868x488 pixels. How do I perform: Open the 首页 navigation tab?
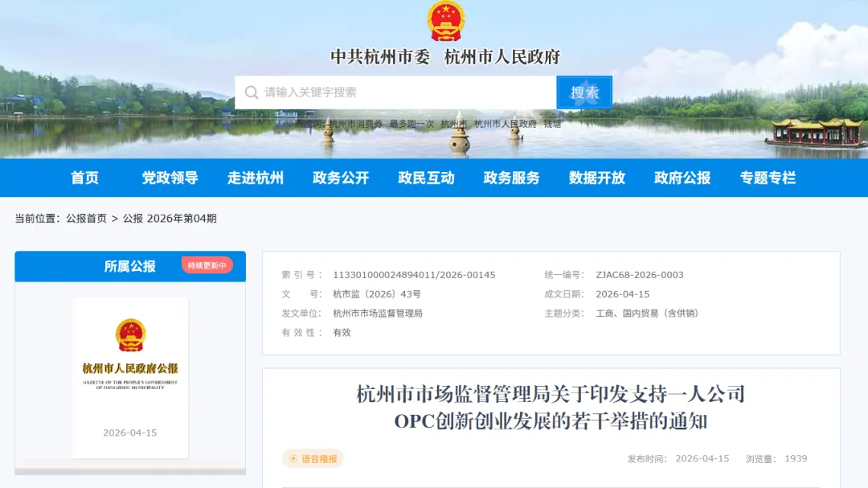pos(84,178)
